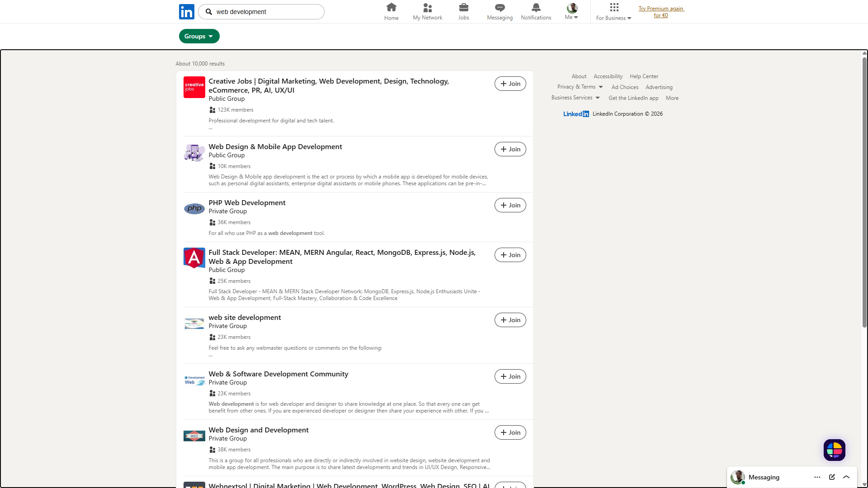Expand the For Business apps menu
This screenshot has height=488, width=868.
[614, 12]
